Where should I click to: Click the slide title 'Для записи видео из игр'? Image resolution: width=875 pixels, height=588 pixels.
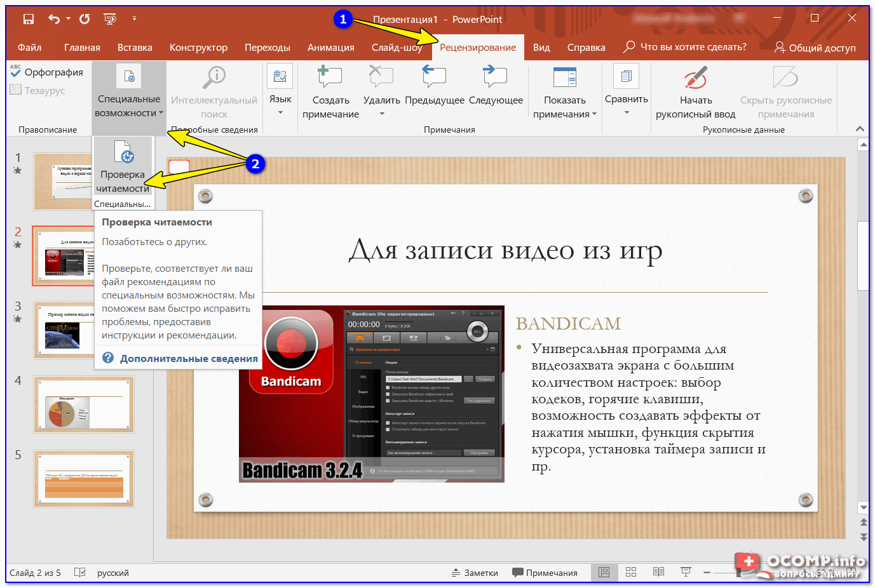coord(506,250)
